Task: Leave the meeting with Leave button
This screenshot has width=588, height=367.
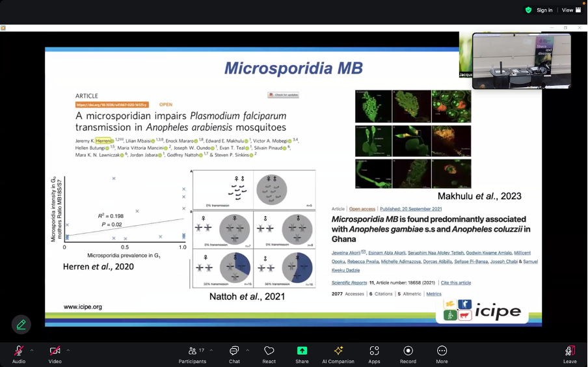Action: 570,351
